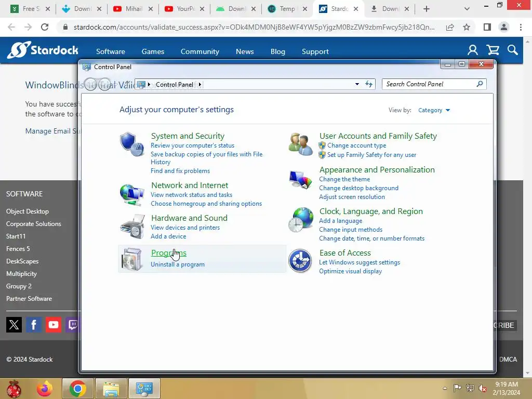
Task: Open the Facebook social icon
Action: pos(34,325)
